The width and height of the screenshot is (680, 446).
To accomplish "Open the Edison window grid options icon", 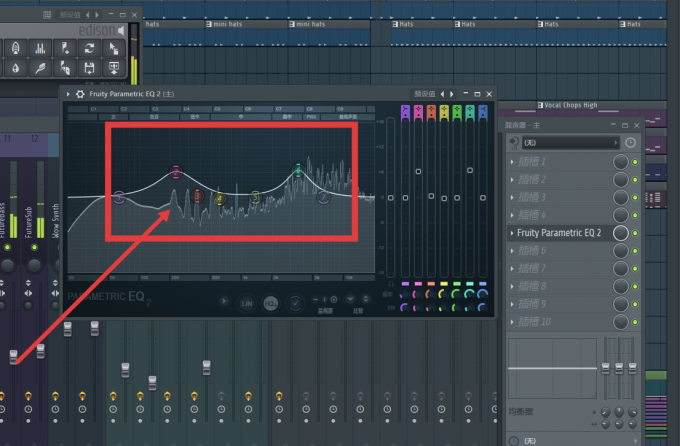I will coord(47,15).
